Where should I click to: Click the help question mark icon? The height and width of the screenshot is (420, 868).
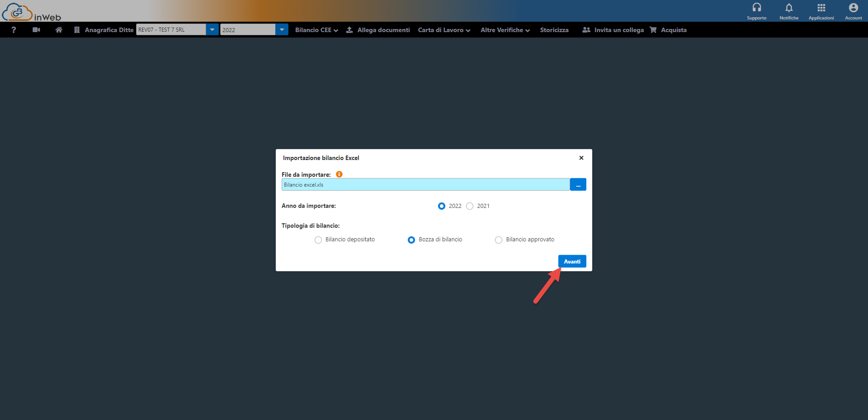click(x=14, y=30)
